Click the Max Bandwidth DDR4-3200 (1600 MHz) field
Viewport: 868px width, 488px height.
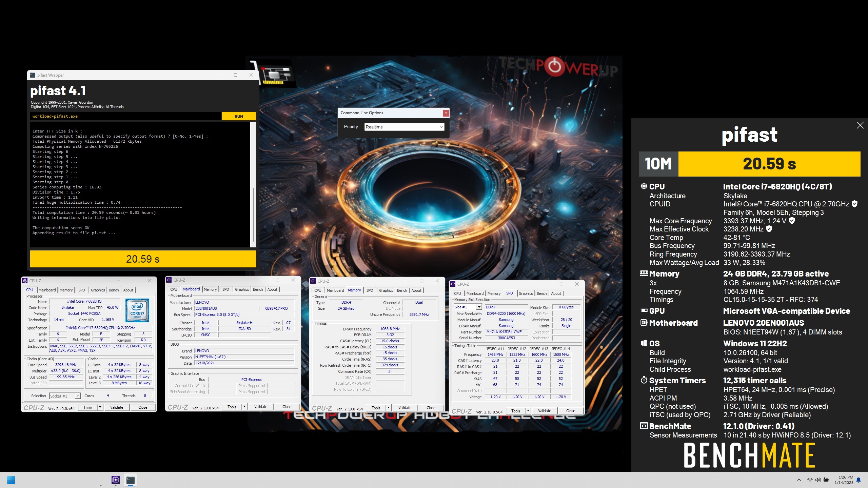coord(506,313)
